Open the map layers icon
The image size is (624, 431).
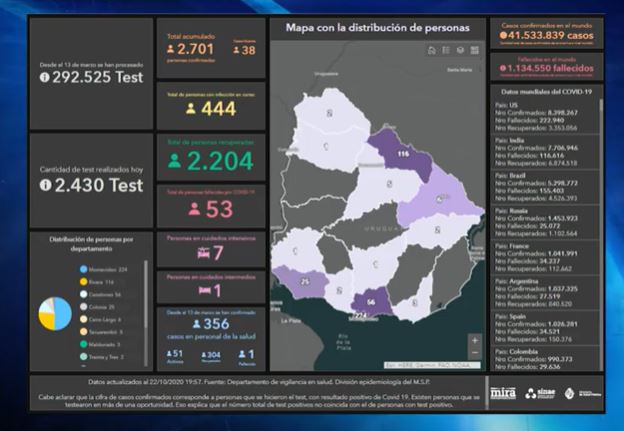point(460,50)
